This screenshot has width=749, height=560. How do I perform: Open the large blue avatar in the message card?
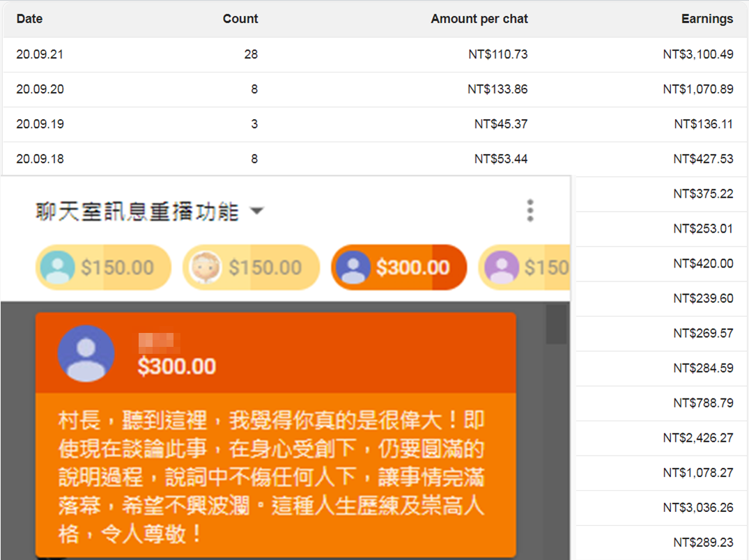(x=86, y=354)
